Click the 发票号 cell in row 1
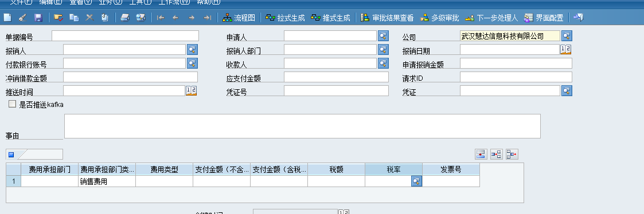Screen dimensions: 644x214 451,181
